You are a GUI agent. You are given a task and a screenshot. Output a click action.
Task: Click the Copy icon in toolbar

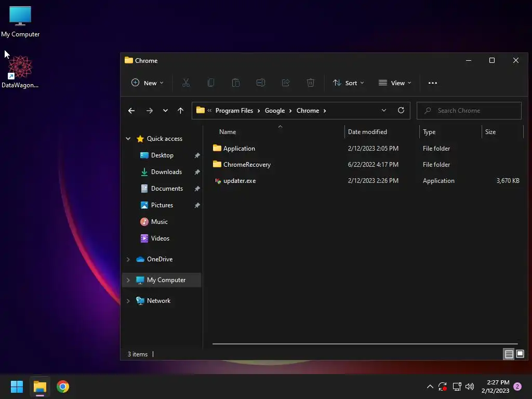click(x=211, y=83)
